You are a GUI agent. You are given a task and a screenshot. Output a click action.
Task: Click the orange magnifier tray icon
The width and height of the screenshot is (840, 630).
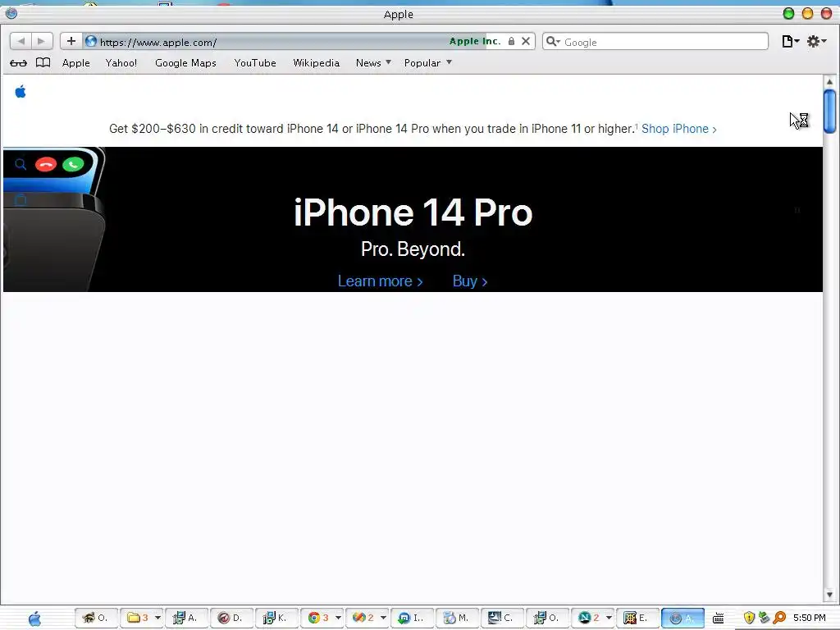779,619
